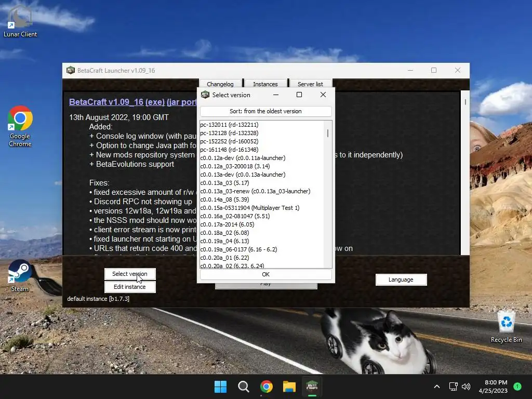The width and height of the screenshot is (532, 399).
Task: Open the Recycle Bin desktop icon
Action: (x=506, y=326)
